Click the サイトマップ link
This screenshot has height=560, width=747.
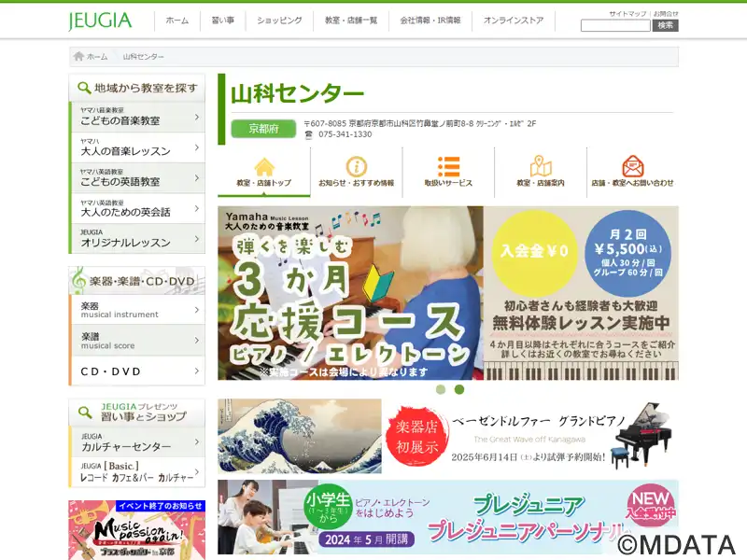tap(627, 14)
